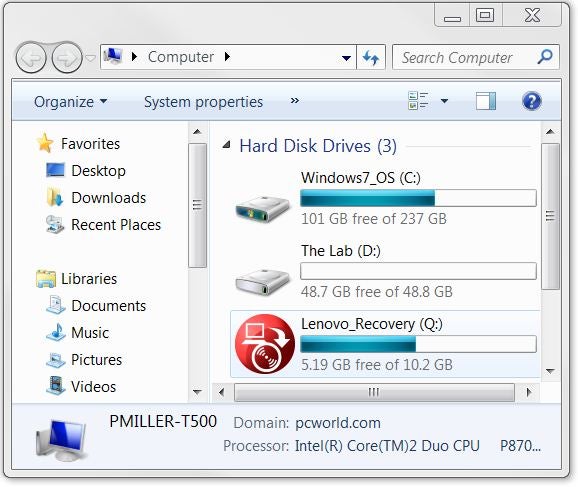Click the Forward navigation arrow
The height and width of the screenshot is (487, 578).
click(67, 58)
